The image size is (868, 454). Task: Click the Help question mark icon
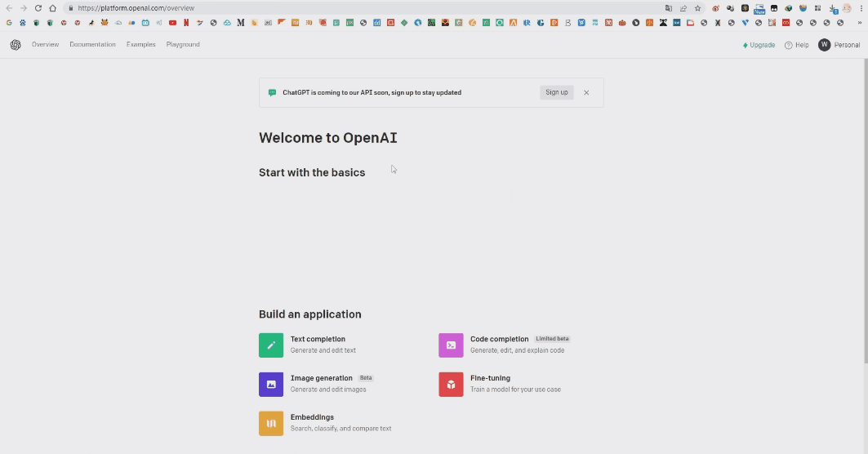point(788,45)
